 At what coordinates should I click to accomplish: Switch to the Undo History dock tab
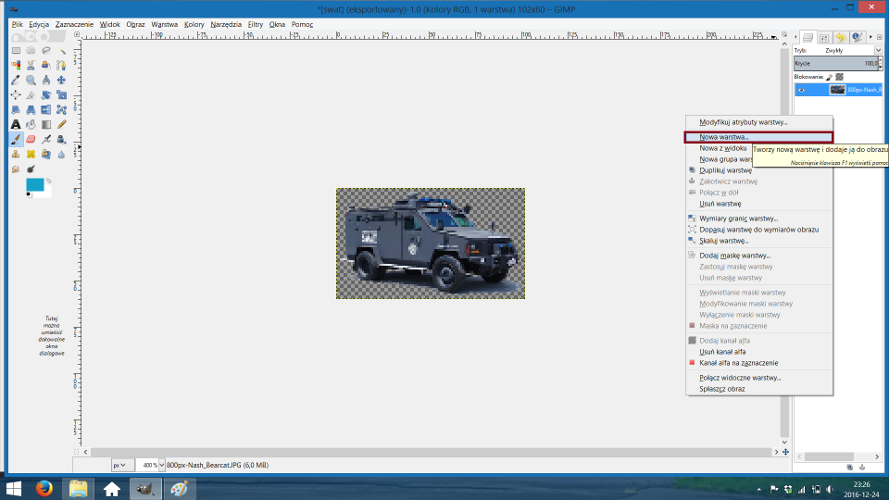point(841,37)
